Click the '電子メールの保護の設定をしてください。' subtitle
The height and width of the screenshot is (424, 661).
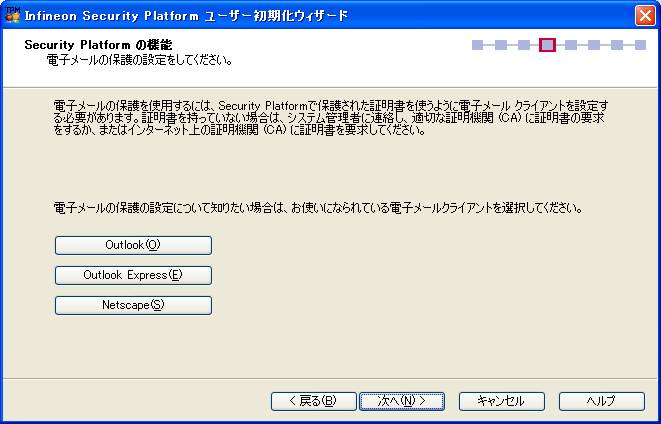coord(140,60)
